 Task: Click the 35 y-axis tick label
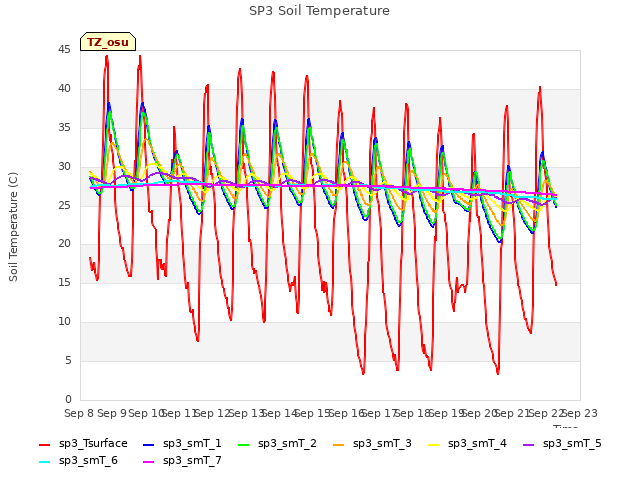click(x=64, y=128)
